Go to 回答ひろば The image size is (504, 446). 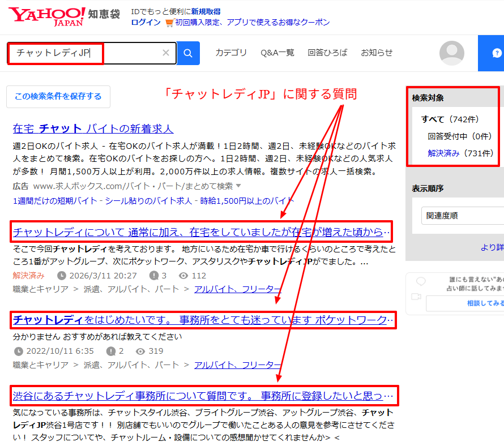[x=327, y=53]
